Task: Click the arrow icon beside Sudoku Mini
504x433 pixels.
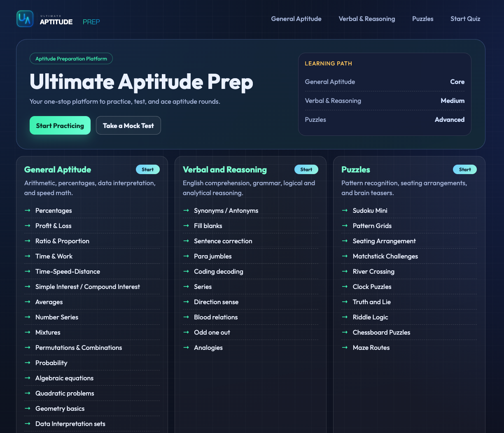Action: point(345,210)
